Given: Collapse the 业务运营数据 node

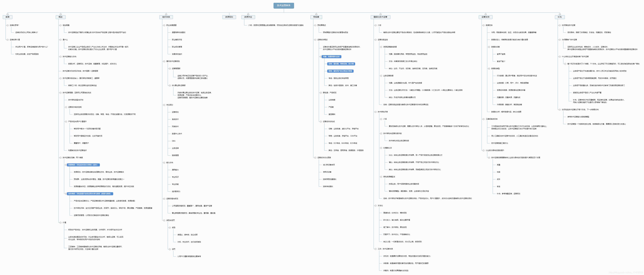Looking at the screenshot, I should (381, 76).
